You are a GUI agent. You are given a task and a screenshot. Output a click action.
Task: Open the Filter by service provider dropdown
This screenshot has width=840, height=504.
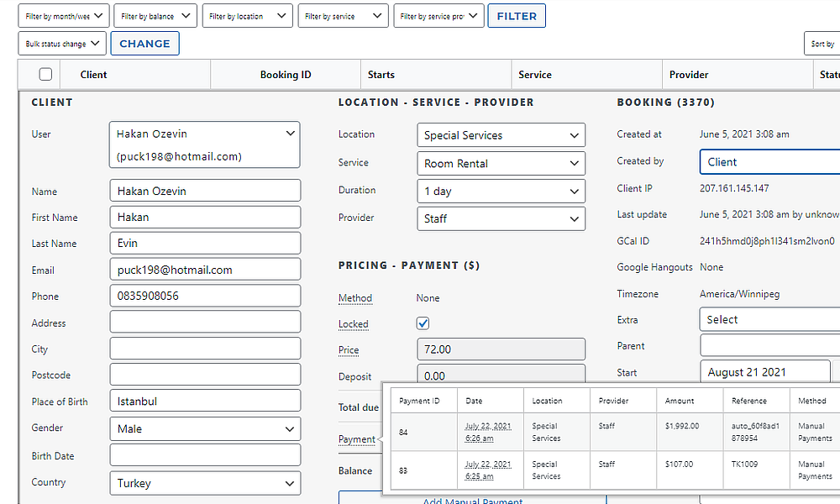coord(438,15)
